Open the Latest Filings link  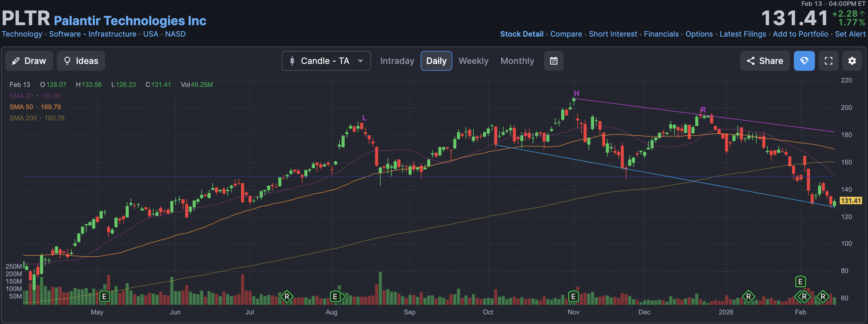(x=743, y=34)
